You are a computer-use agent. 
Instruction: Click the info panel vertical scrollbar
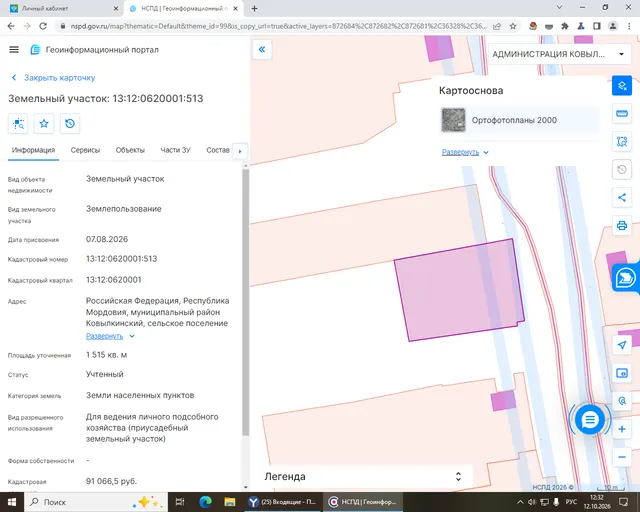[245, 302]
